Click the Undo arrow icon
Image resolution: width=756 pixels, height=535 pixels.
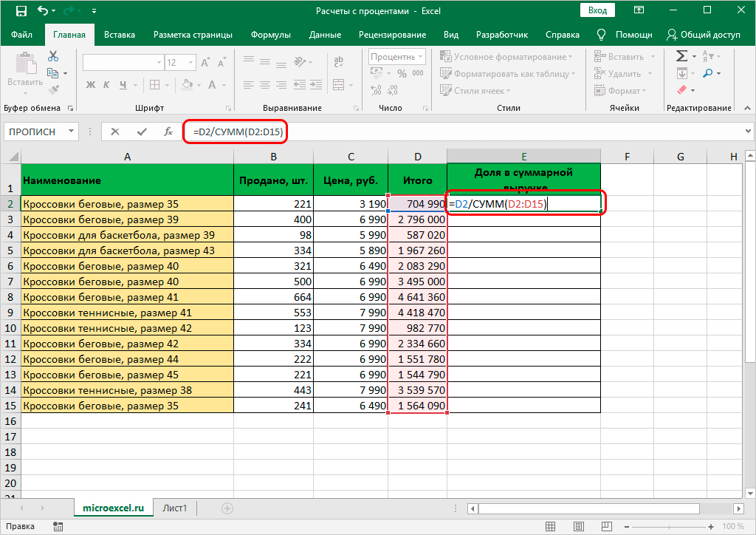(x=43, y=11)
